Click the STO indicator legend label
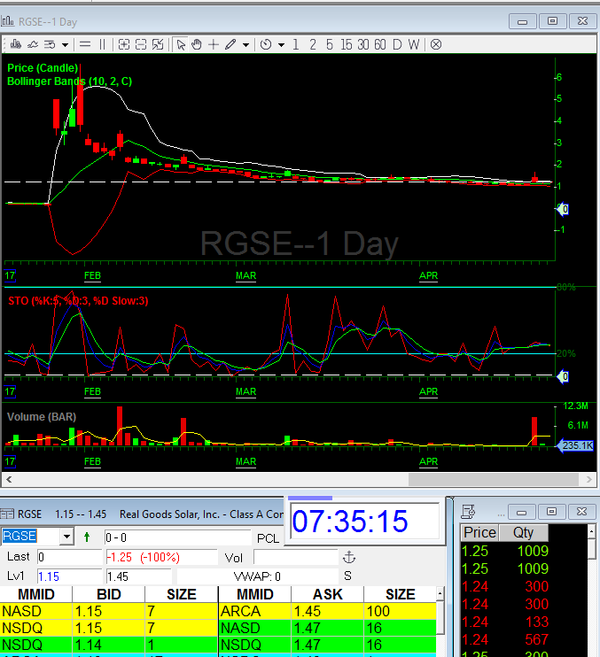The width and height of the screenshot is (600, 657). coord(78,301)
